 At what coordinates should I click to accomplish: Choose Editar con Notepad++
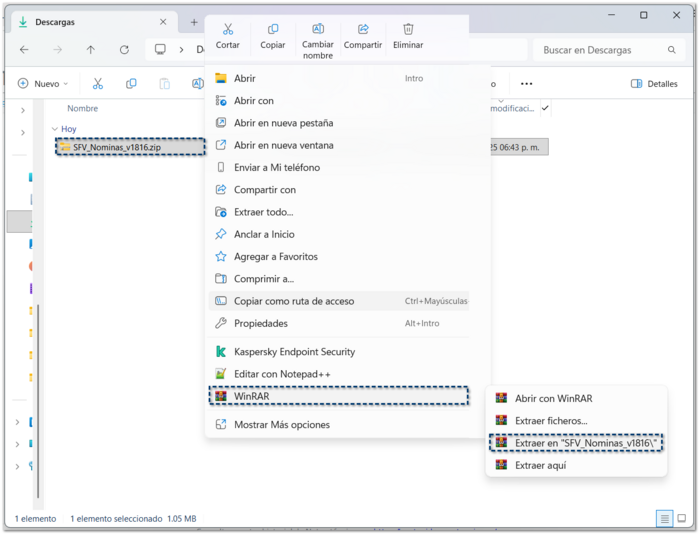pos(282,374)
